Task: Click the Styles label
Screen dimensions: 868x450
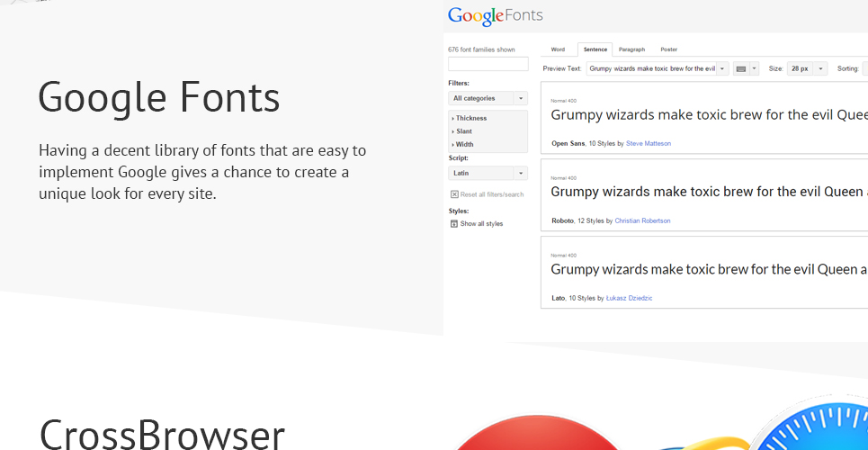Action: point(459,211)
